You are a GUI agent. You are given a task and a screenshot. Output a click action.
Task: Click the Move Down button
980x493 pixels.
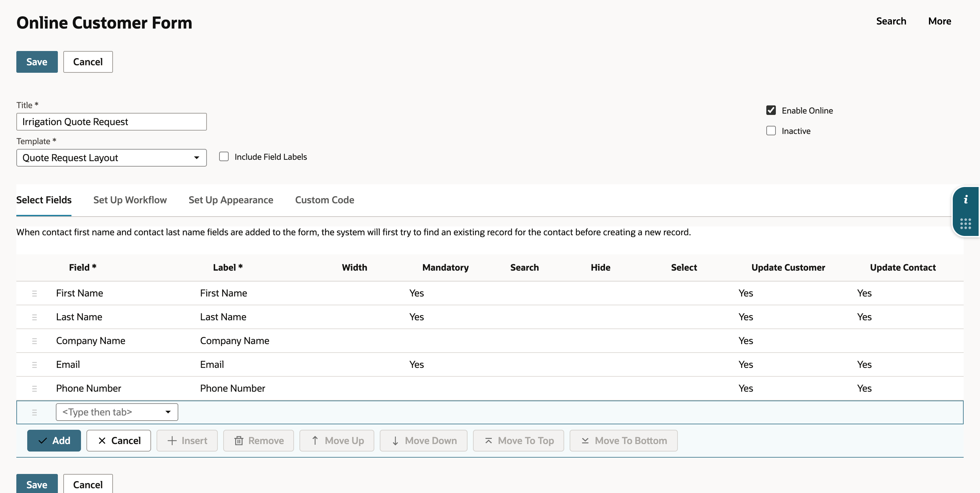[423, 441]
